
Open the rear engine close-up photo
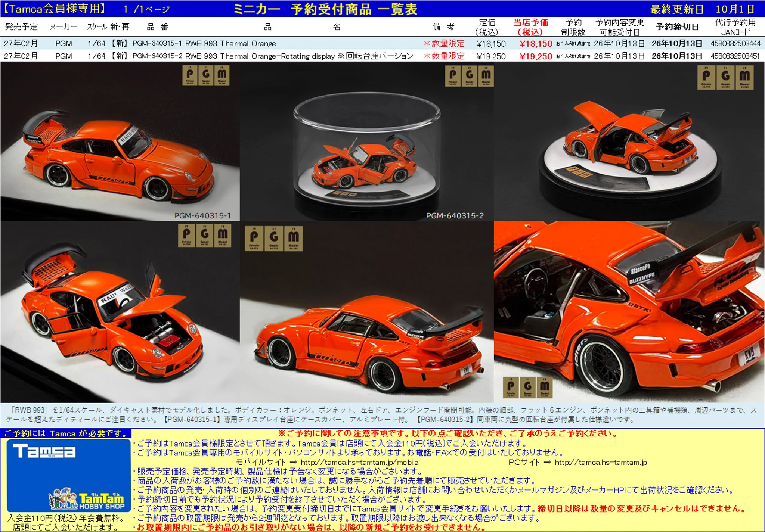pyautogui.click(x=629, y=311)
